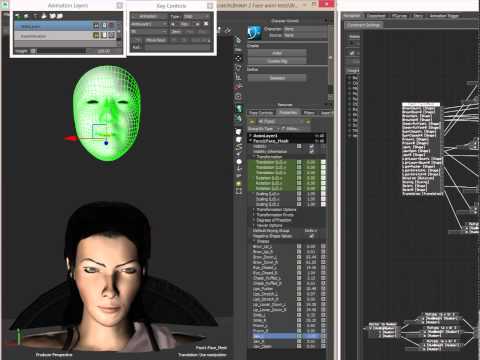Image resolution: width=480 pixels, height=360 pixels.
Task: Open the Animation dropdown in Key Controls
Action: [x=149, y=16]
